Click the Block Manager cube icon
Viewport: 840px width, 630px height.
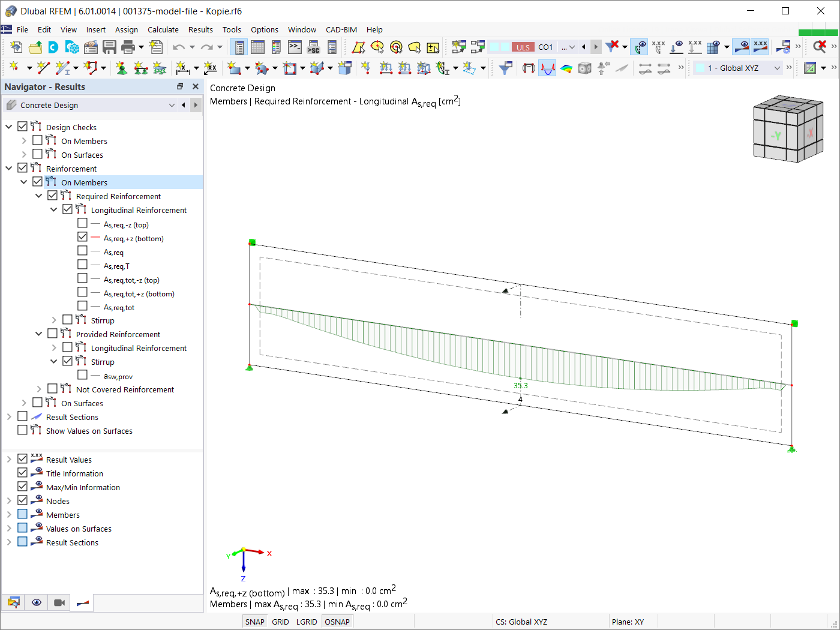point(72,47)
